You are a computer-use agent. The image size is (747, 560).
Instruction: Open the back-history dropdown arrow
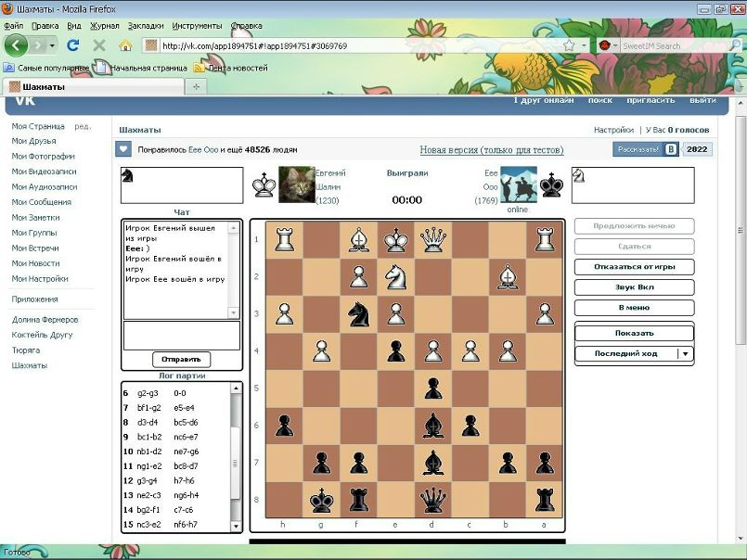[x=52, y=45]
